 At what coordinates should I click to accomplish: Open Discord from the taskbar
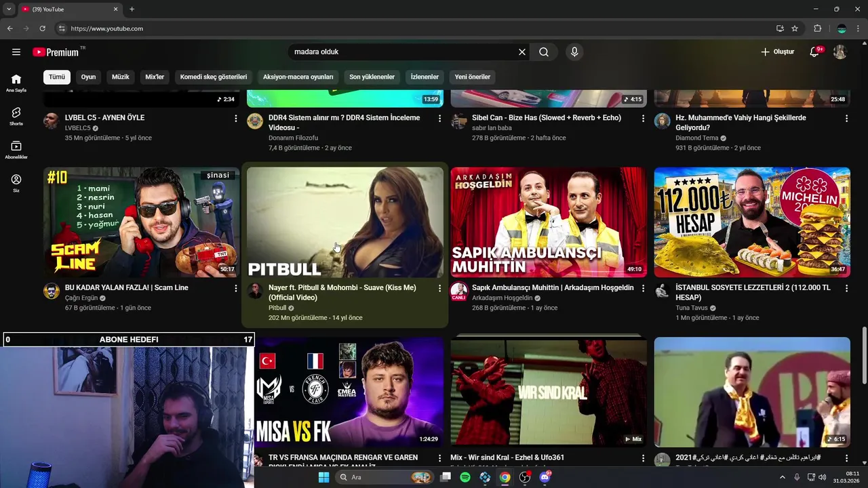point(545,477)
